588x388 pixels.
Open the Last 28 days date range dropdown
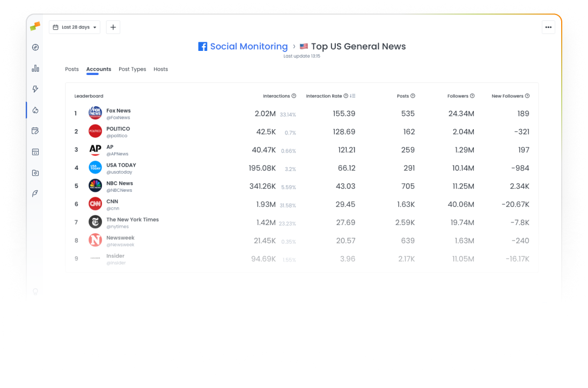pos(74,27)
